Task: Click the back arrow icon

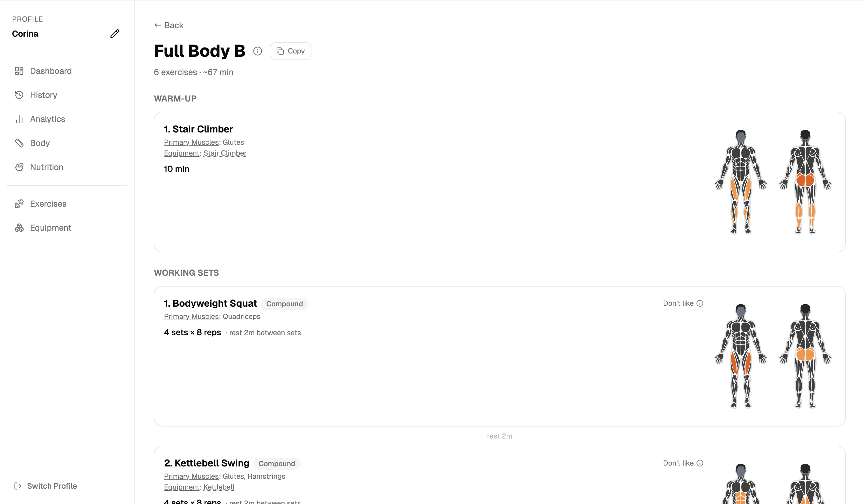Action: [158, 25]
